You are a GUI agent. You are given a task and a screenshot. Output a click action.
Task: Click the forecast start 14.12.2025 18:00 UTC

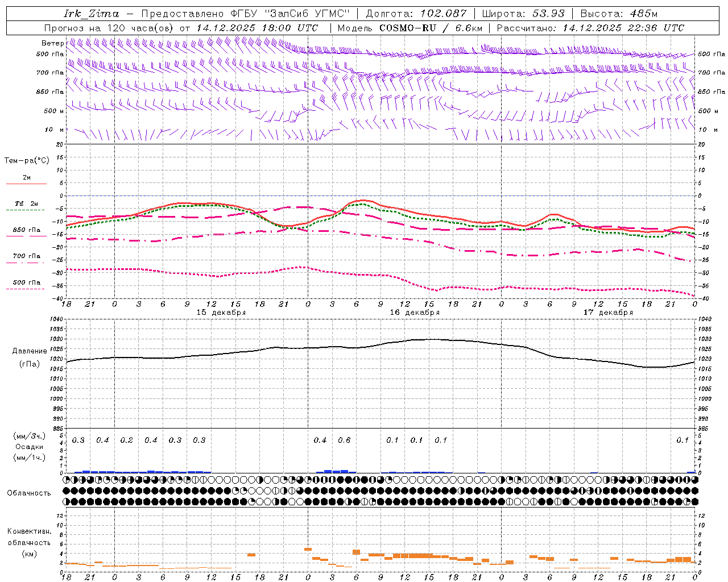click(257, 28)
